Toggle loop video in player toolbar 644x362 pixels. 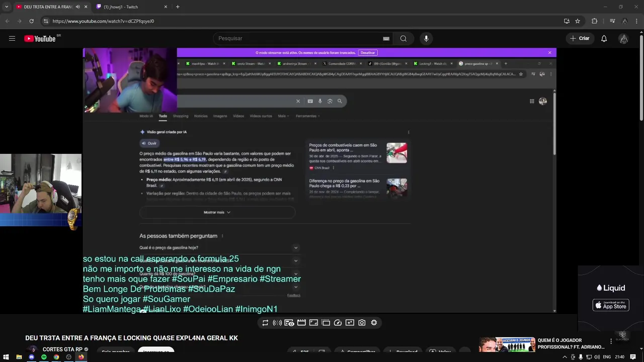coord(265,323)
